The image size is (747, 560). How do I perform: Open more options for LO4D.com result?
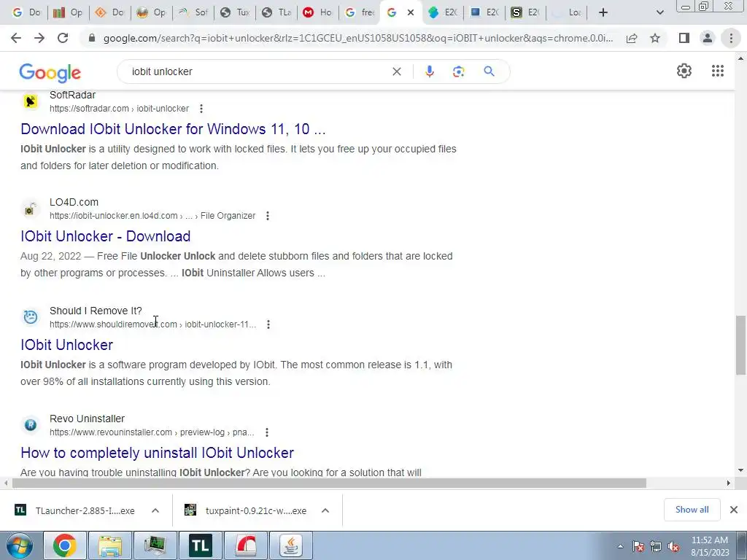click(x=268, y=216)
